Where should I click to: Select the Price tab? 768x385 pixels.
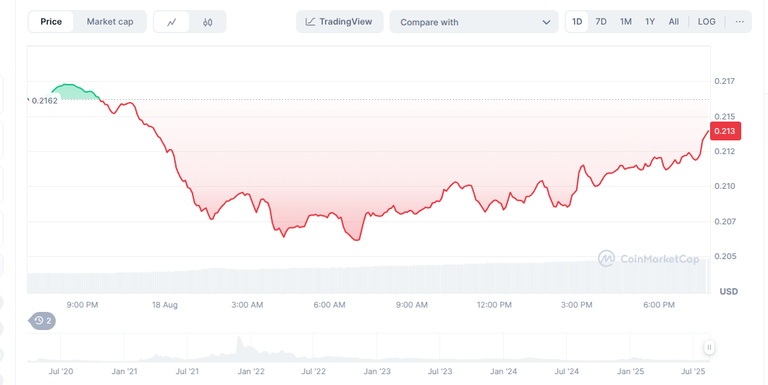tap(51, 22)
